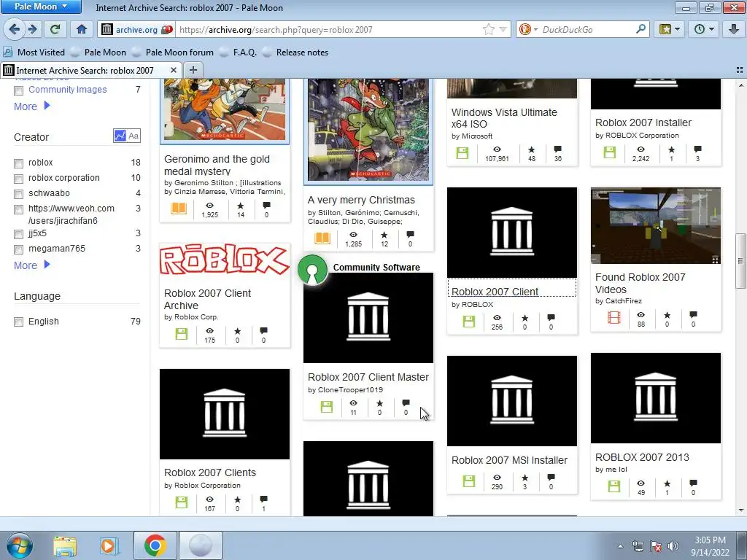Click the site identity archive.org badge
Viewport: 747px width, 560px height.
(136, 29)
